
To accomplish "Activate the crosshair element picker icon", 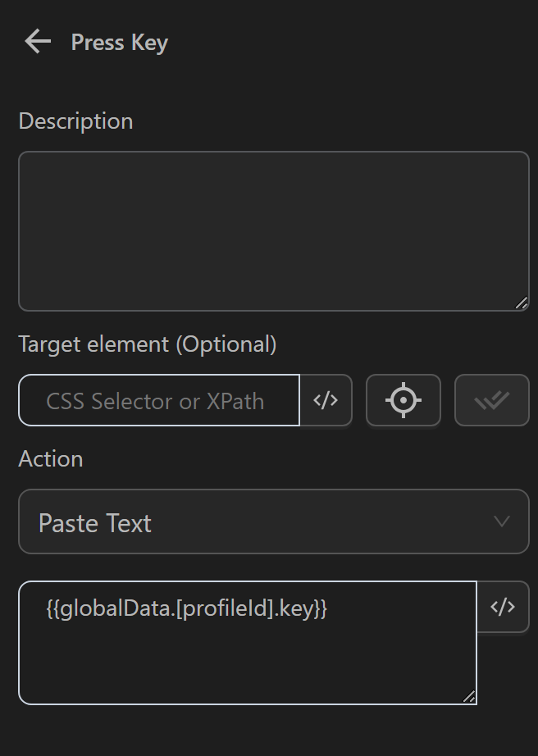I will point(403,400).
